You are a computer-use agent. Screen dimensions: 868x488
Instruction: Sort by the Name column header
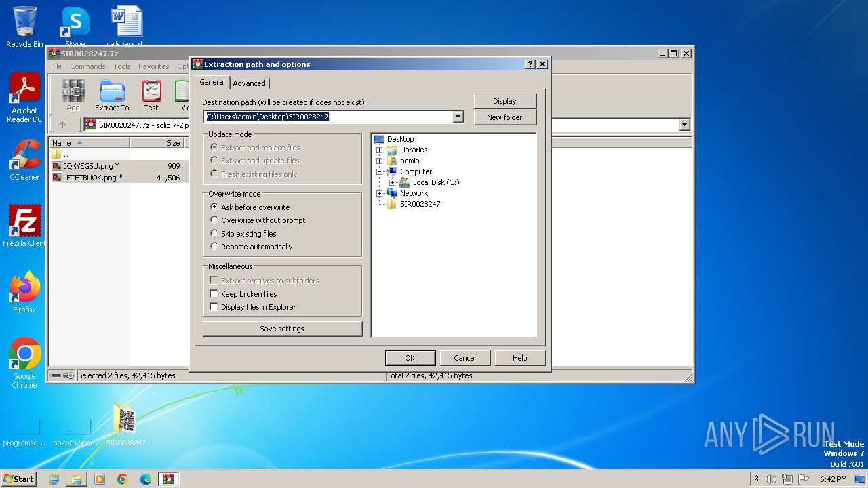click(90, 143)
